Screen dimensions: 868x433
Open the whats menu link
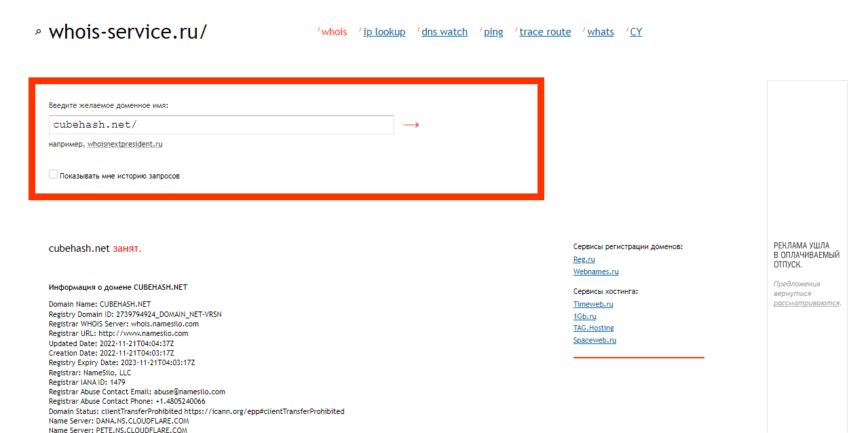(601, 32)
